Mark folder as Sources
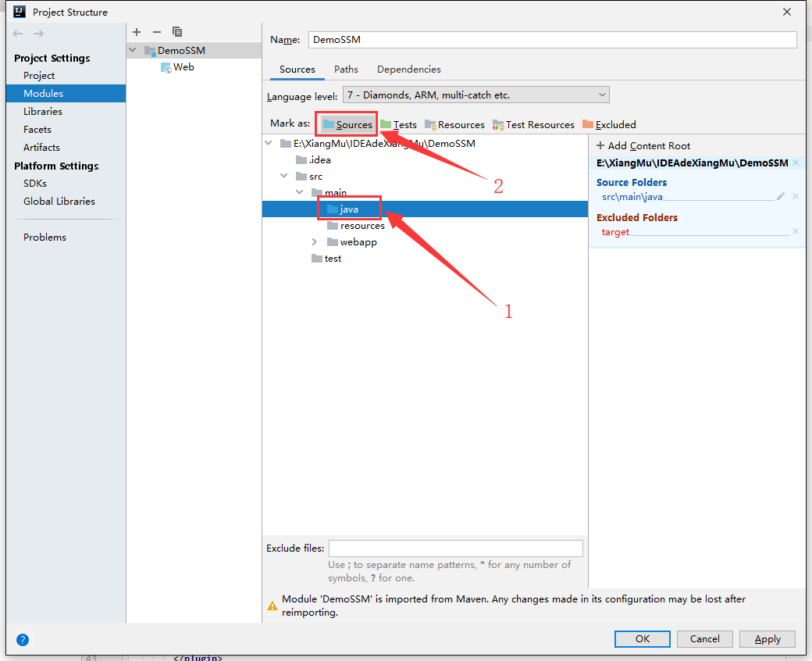This screenshot has height=661, width=812. (x=347, y=125)
